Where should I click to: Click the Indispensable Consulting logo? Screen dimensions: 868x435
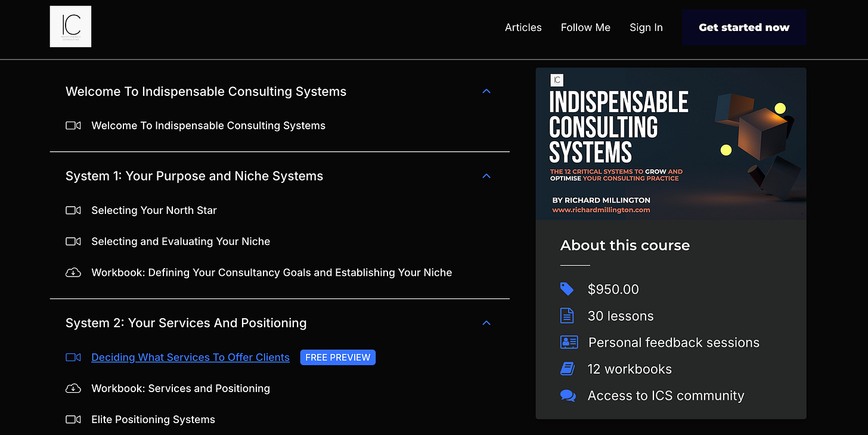70,27
